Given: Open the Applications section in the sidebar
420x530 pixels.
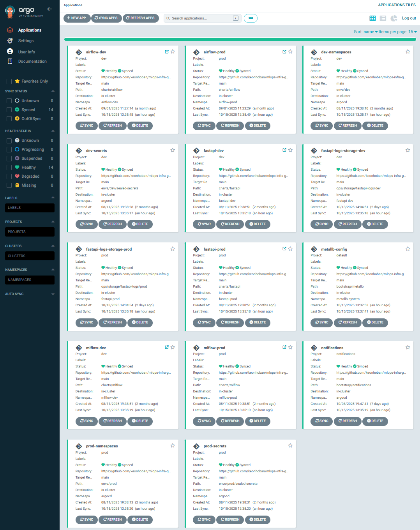Looking at the screenshot, I should point(30,30).
